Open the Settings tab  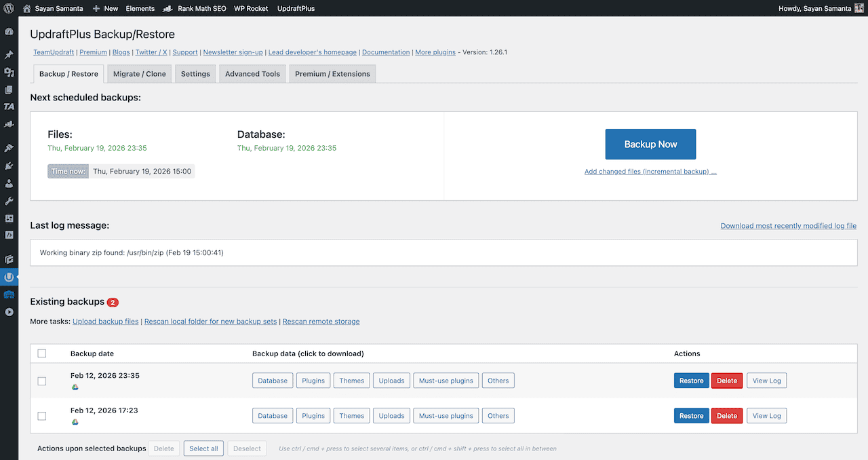[x=195, y=74]
